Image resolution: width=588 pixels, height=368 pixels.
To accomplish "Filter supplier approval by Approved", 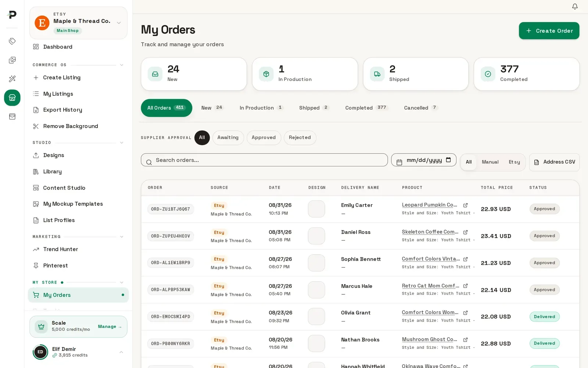I will pyautogui.click(x=263, y=138).
